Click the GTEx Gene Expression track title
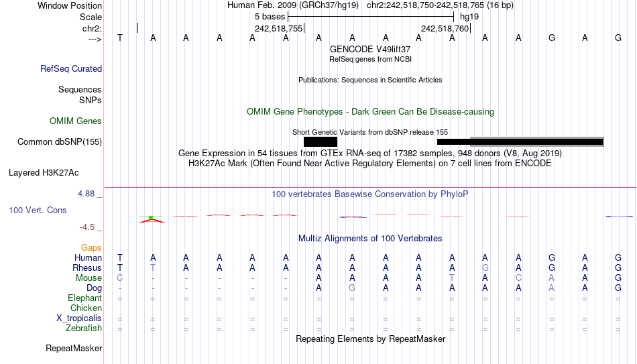This screenshot has width=637, height=364. pyautogui.click(x=370, y=153)
